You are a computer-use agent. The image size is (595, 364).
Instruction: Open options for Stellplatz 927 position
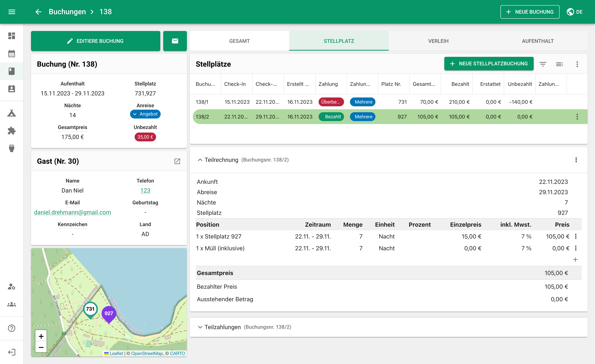click(576, 236)
